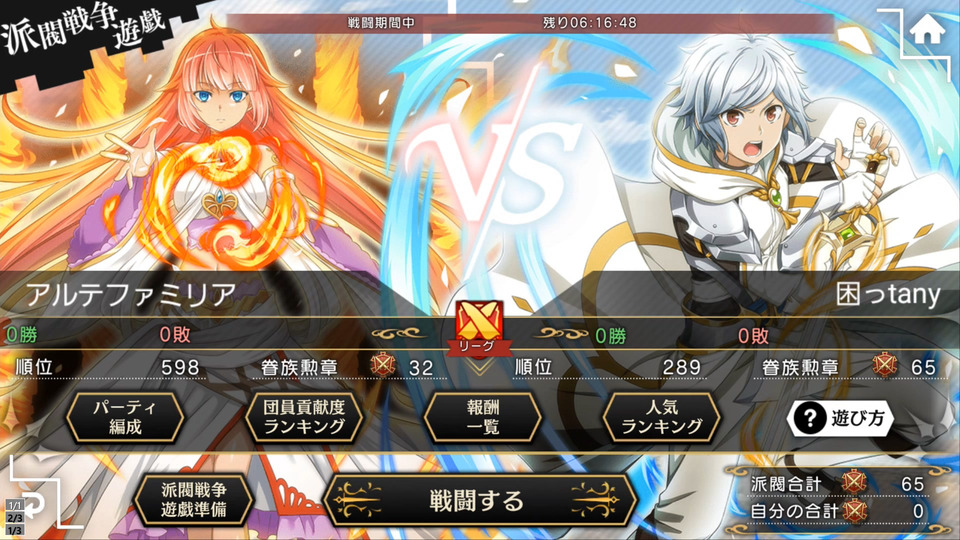Open 派閥戦争遊戯準備 preparation

[x=193, y=500]
